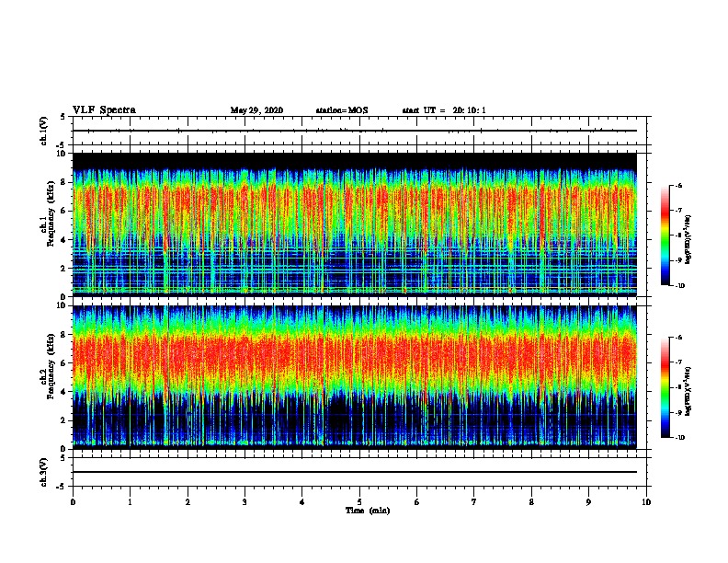Click time axis tick label "7"
Viewport: 728px width, 563px height.
coord(474,502)
